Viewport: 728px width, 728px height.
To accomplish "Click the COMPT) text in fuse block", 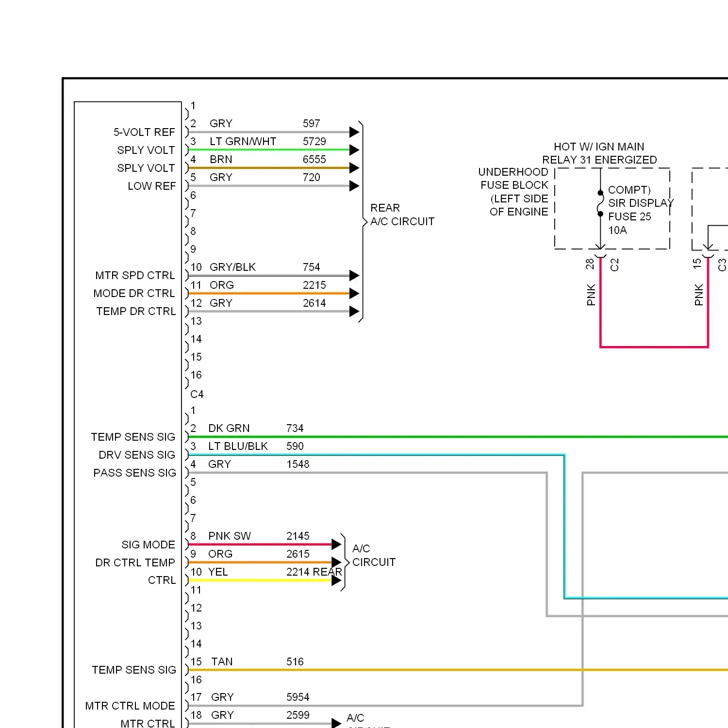I will pyautogui.click(x=629, y=190).
